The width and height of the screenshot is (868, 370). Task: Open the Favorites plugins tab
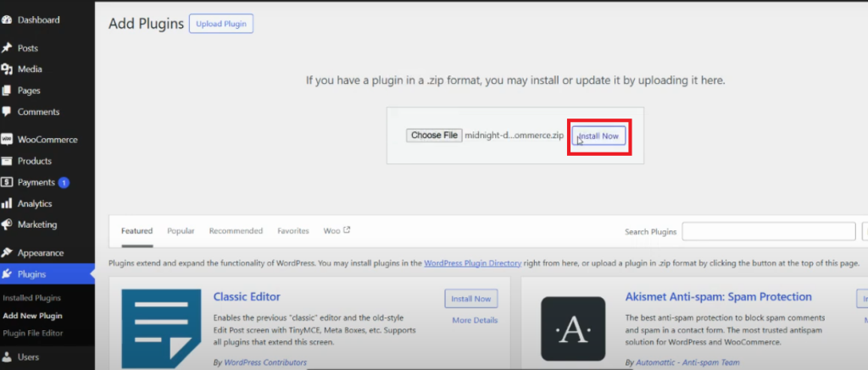pos(292,231)
